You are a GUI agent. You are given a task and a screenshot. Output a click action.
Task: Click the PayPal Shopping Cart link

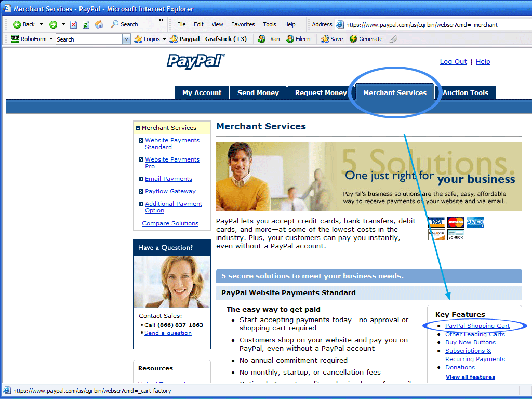[x=477, y=326]
